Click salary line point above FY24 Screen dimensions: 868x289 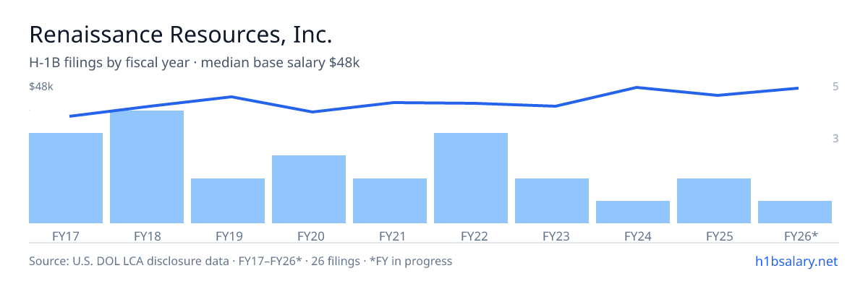[x=636, y=87]
